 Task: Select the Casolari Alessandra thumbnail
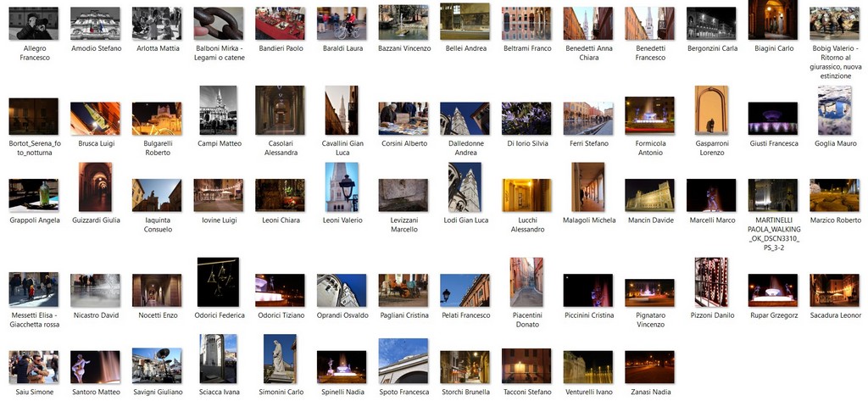click(x=280, y=110)
